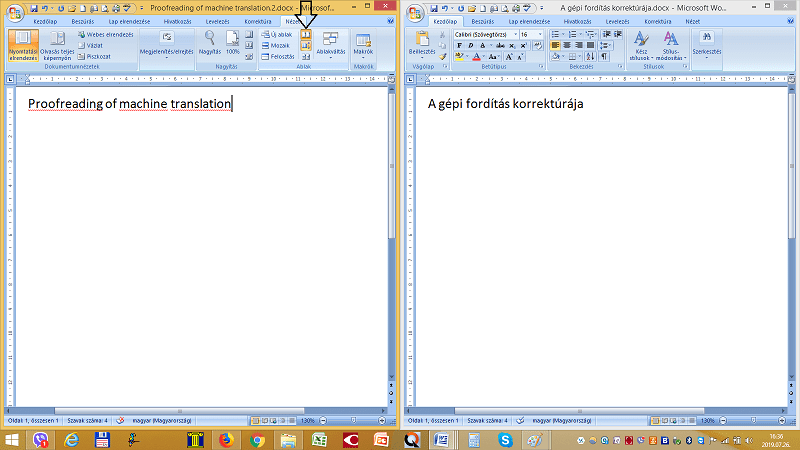
Task: Toggle italic formatting in right window
Action: click(469, 45)
